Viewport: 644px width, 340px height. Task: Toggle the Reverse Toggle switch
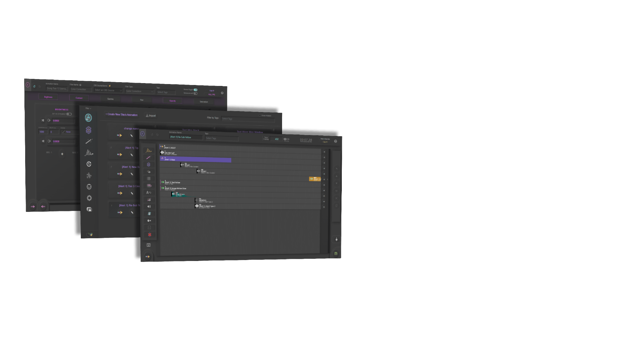point(196,90)
